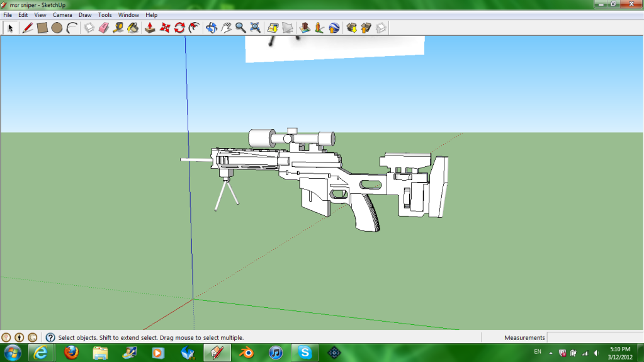Open Firefox from the taskbar
644x362 pixels.
point(71,353)
